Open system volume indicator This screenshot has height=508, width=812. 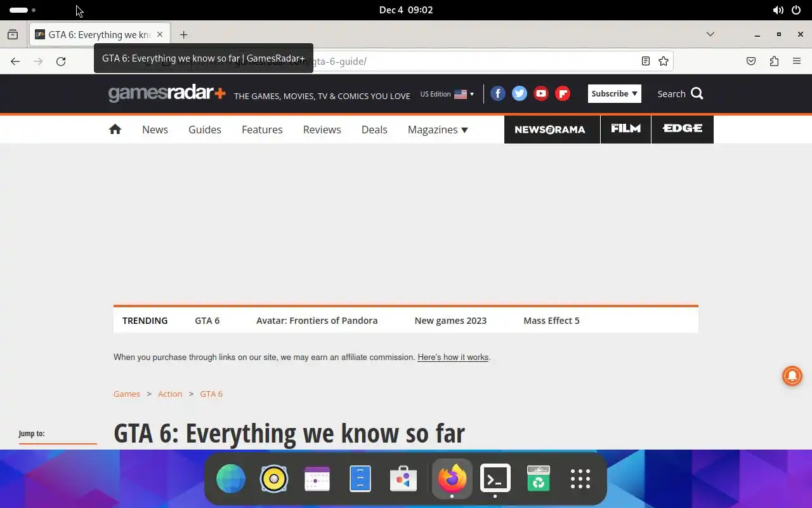tap(778, 10)
